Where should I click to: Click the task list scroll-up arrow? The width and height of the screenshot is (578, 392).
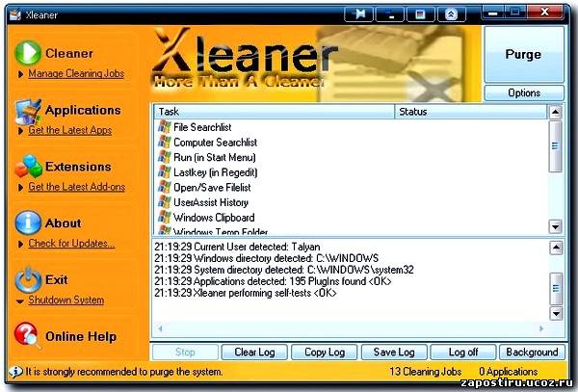(555, 112)
